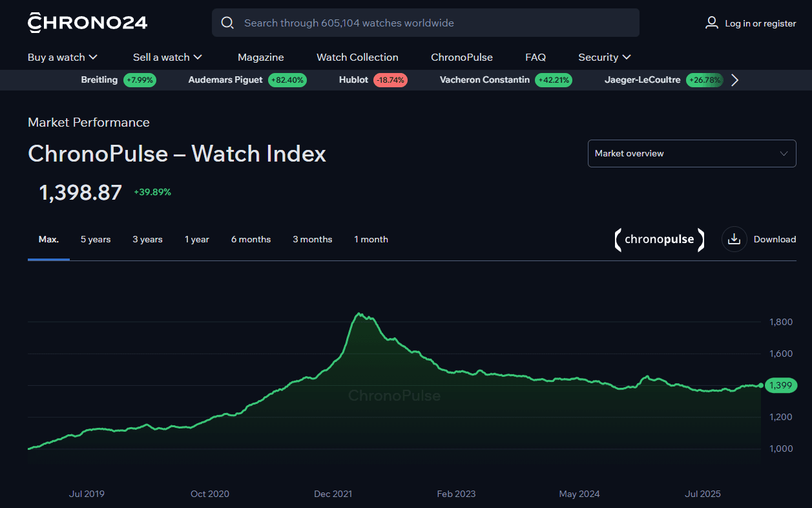
Task: Open Hublot brand in ticker
Action: pos(353,80)
